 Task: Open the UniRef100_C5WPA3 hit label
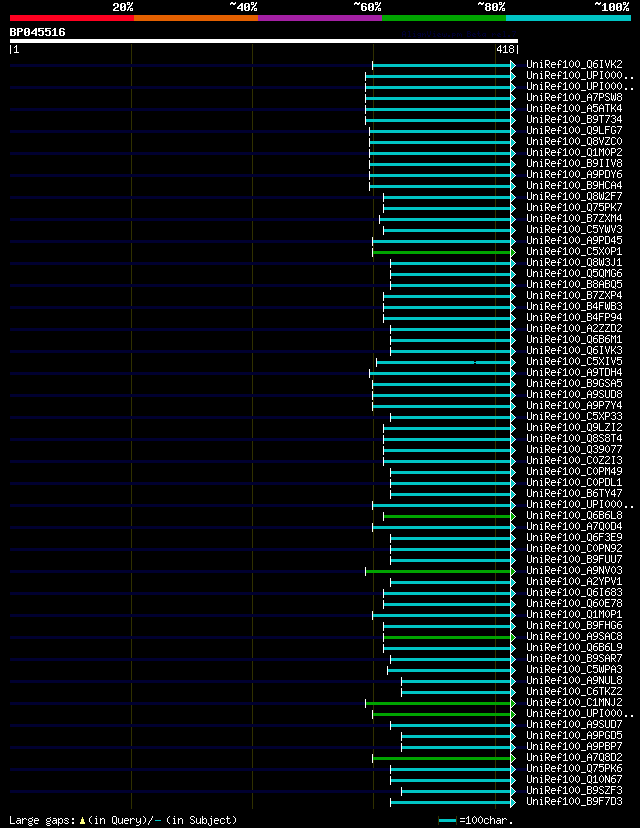point(575,670)
